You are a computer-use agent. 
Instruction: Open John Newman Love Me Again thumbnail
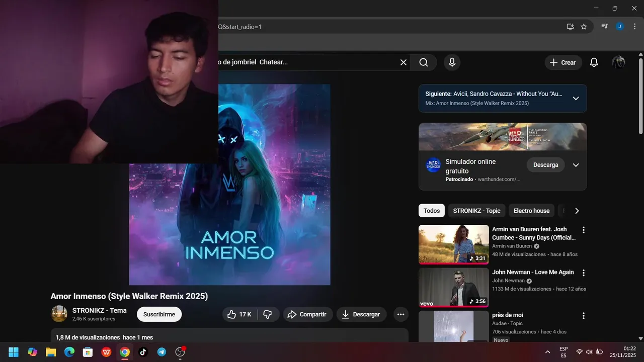pos(454,287)
